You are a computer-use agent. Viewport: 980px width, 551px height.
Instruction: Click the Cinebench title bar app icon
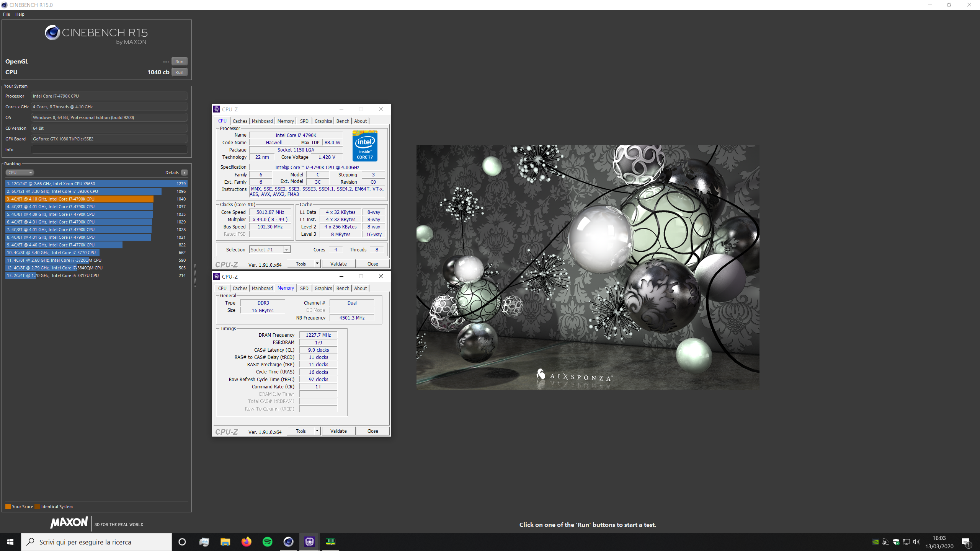[5, 5]
